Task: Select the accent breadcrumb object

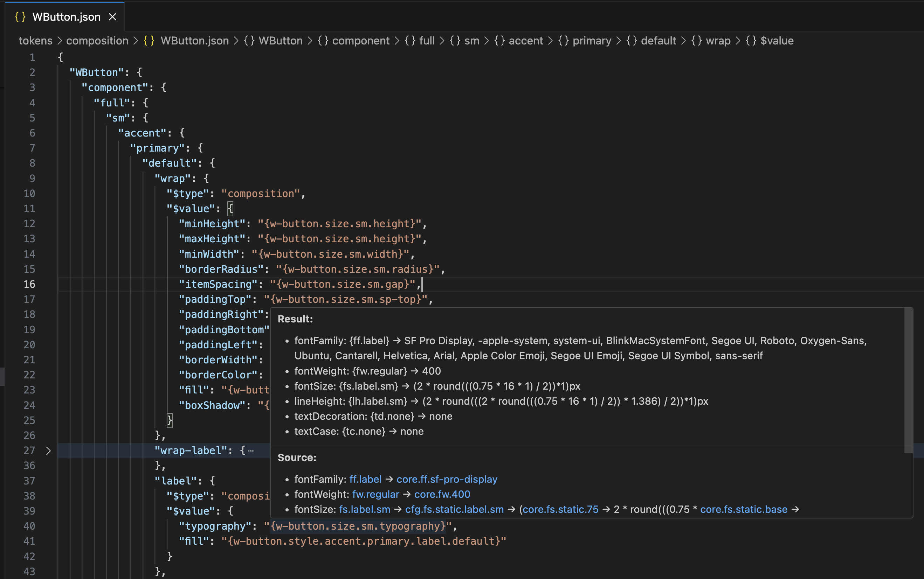Action: click(518, 41)
